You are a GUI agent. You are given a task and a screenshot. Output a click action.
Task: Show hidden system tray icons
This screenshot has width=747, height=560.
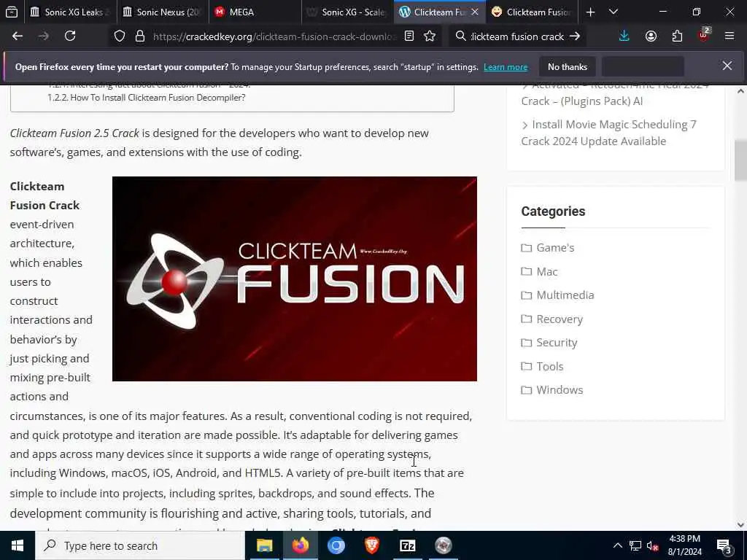coord(617,545)
